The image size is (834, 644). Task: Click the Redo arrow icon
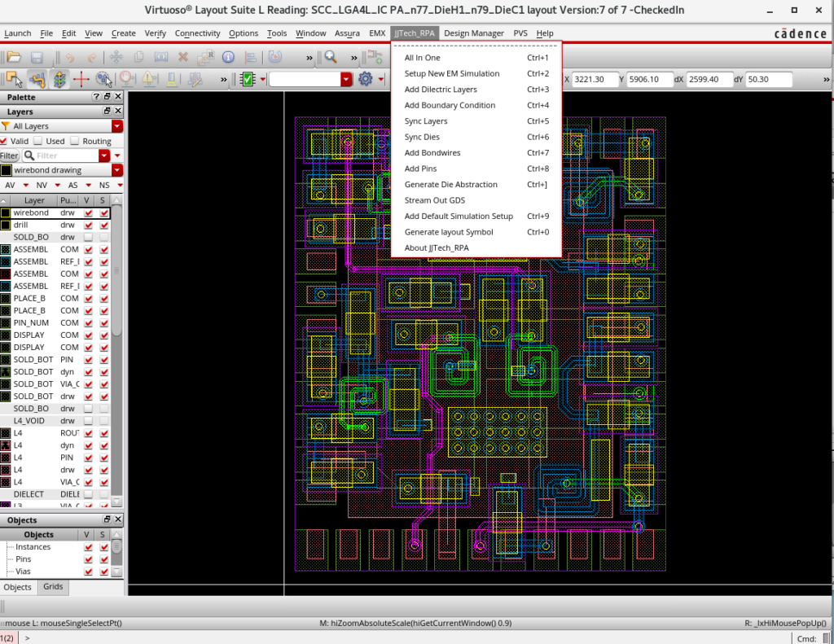[92, 57]
